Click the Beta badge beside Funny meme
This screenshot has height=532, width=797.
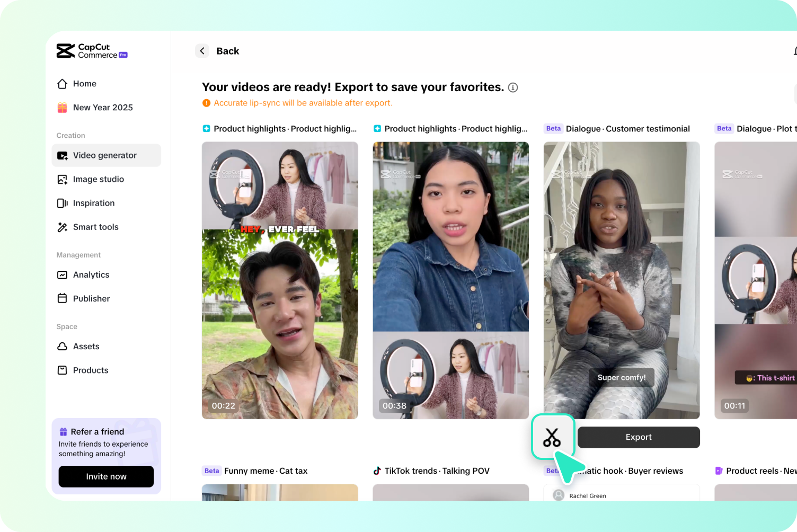click(x=212, y=471)
